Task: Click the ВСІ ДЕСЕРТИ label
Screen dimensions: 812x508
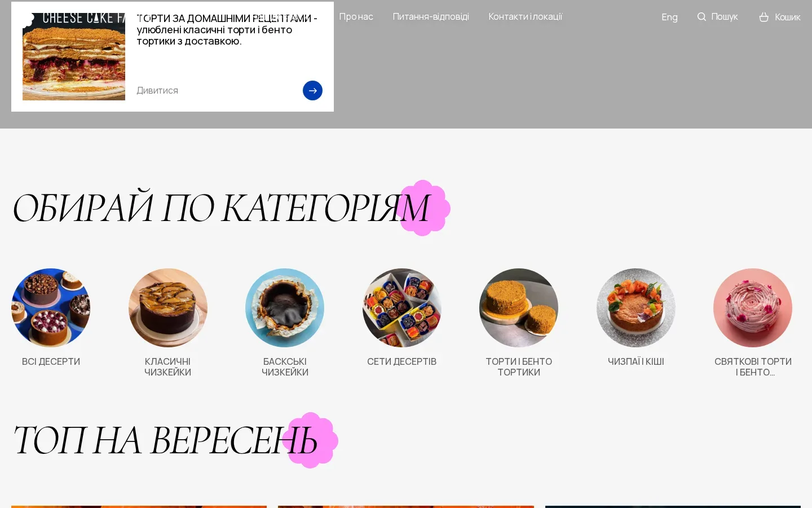Action: (x=51, y=361)
